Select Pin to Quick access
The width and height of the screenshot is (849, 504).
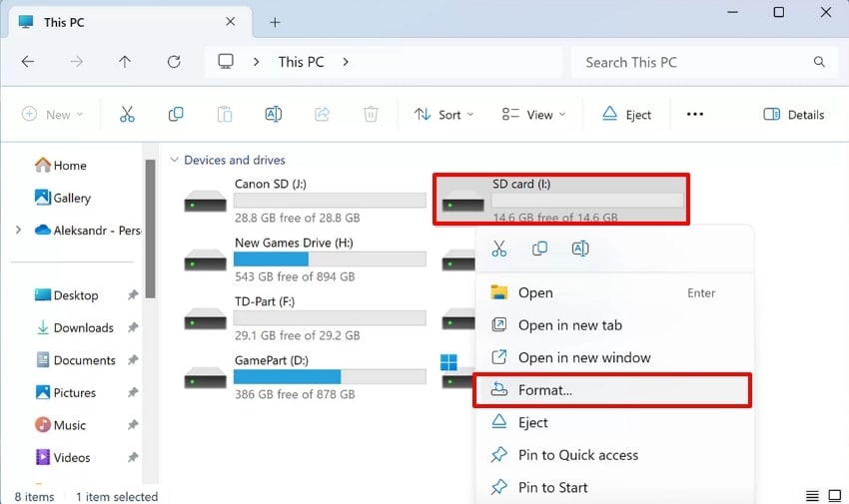[612, 455]
